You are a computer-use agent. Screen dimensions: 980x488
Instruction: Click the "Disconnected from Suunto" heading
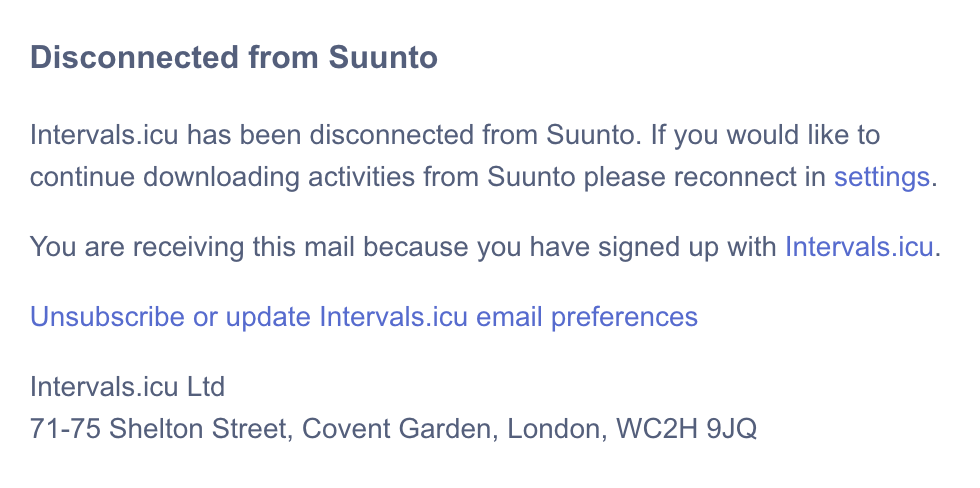click(x=234, y=58)
